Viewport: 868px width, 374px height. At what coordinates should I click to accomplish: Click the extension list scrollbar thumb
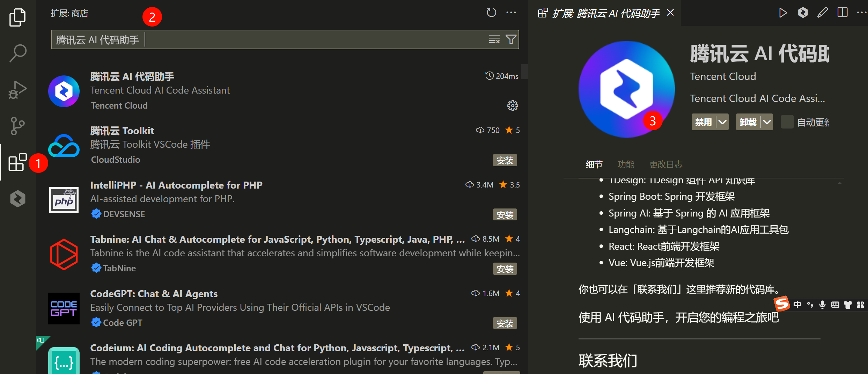(524, 72)
